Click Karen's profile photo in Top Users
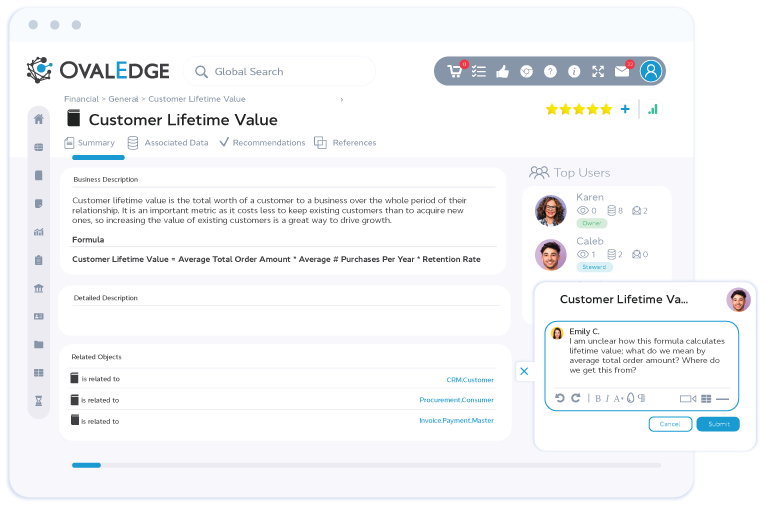Image resolution: width=765 pixels, height=505 pixels. [x=551, y=210]
